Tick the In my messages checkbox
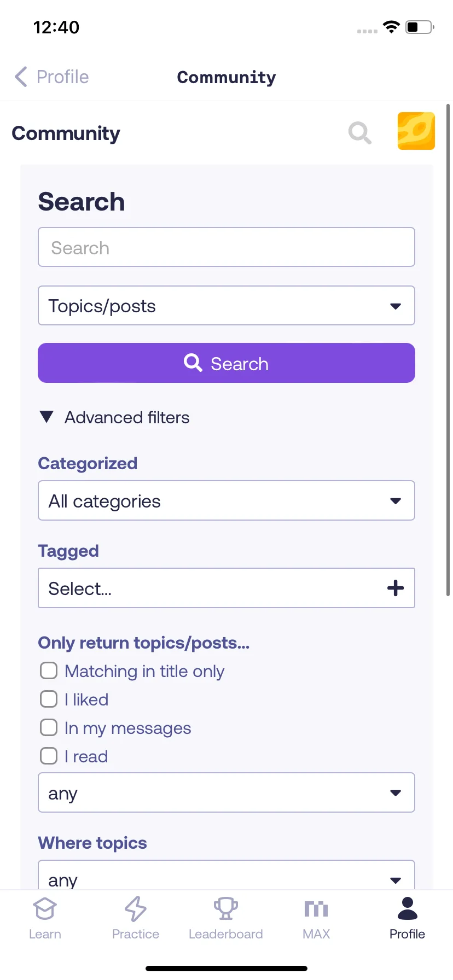The width and height of the screenshot is (453, 980). point(49,727)
